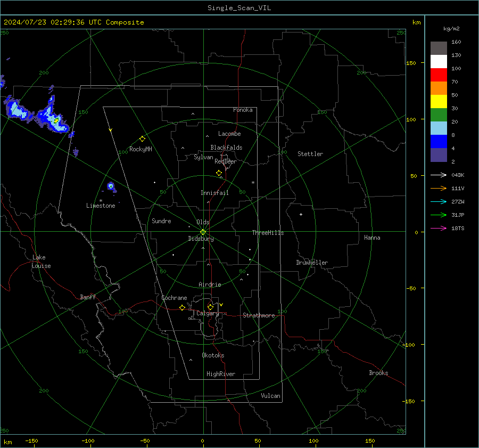Click the Didsbury town label
This screenshot has height=448, width=479.
coord(201,239)
